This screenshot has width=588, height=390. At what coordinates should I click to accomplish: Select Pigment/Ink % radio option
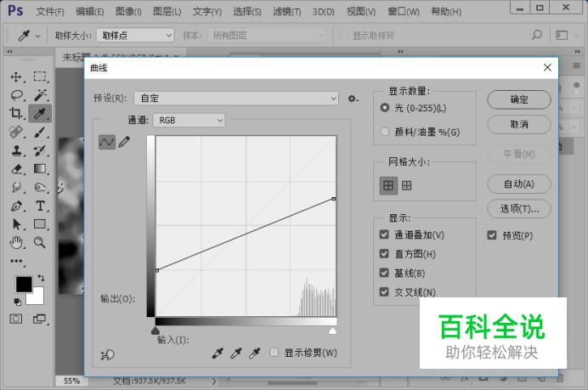tap(385, 132)
